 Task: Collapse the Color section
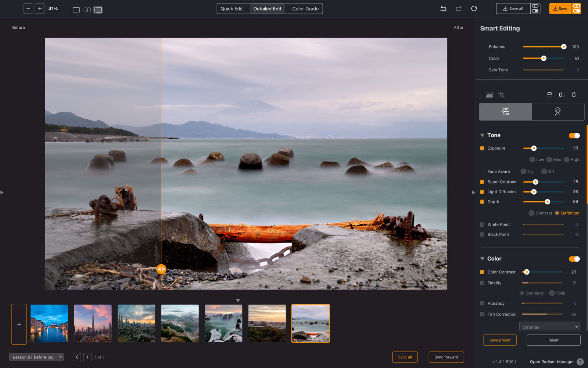click(x=482, y=259)
